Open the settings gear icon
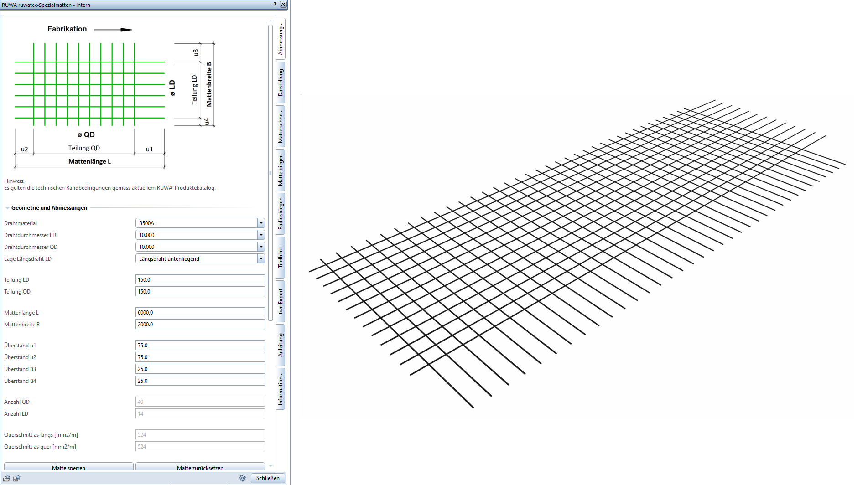868x485 pixels. (242, 478)
